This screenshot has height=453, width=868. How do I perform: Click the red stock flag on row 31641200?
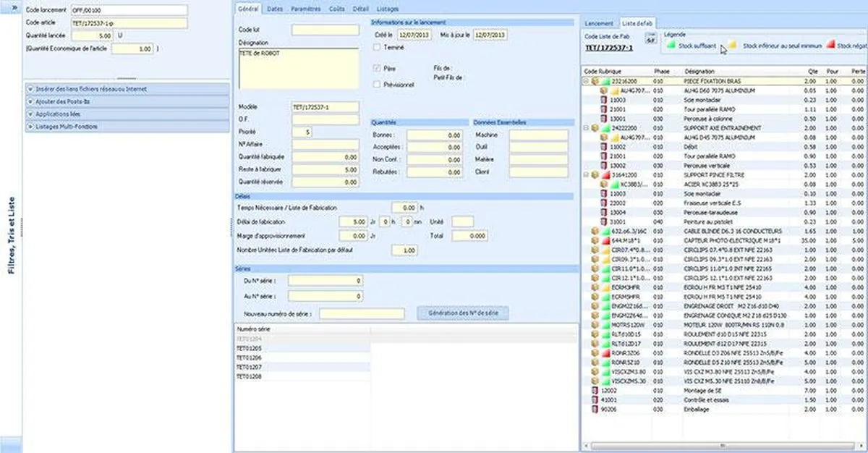(606, 175)
